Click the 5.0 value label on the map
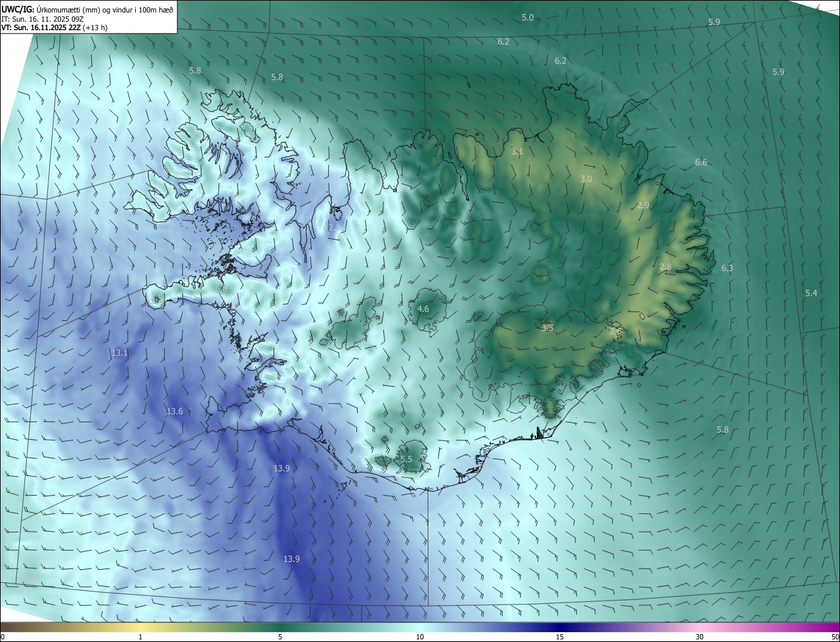This screenshot has height=642, width=840. point(528,17)
